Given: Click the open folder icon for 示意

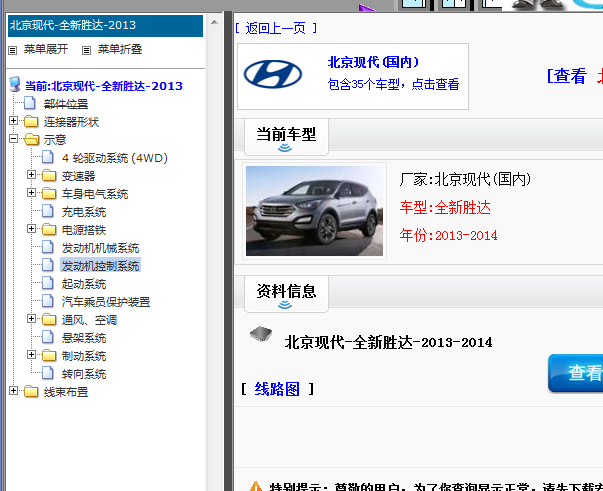Looking at the screenshot, I should pos(32,139).
